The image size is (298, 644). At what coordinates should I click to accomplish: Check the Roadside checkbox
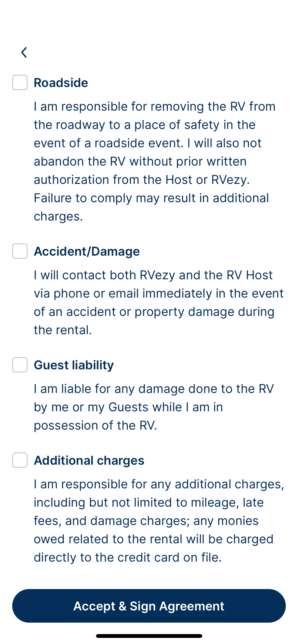[x=20, y=82]
